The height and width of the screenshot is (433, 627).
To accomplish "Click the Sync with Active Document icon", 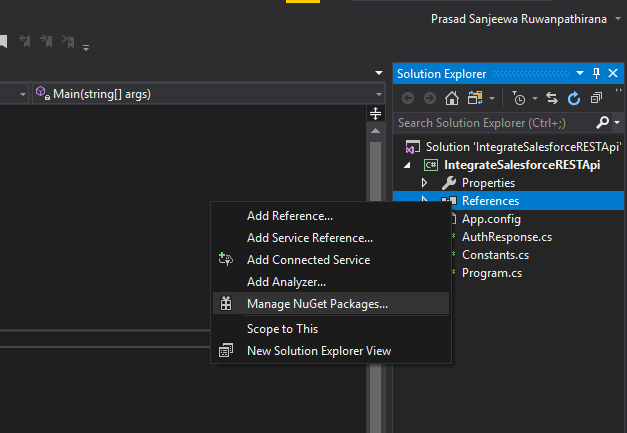I will click(554, 98).
